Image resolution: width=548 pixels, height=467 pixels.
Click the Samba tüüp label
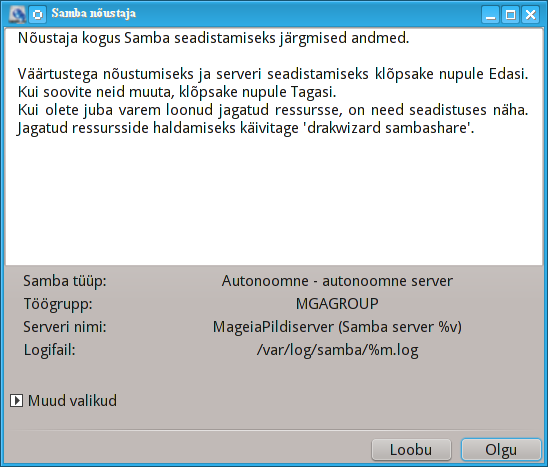point(65,281)
